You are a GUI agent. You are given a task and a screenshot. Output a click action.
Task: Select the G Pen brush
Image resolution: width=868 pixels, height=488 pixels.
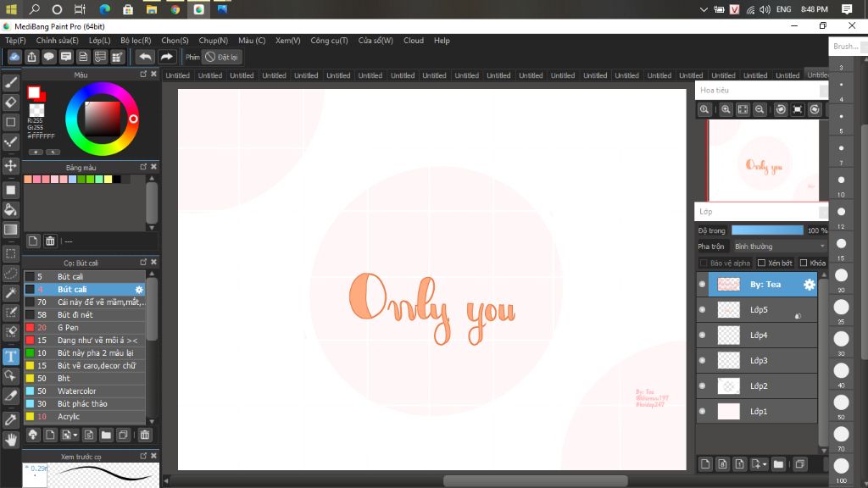[x=84, y=328]
